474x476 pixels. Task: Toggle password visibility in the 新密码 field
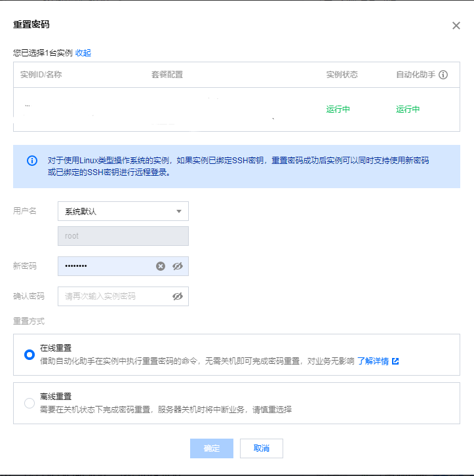pos(177,266)
